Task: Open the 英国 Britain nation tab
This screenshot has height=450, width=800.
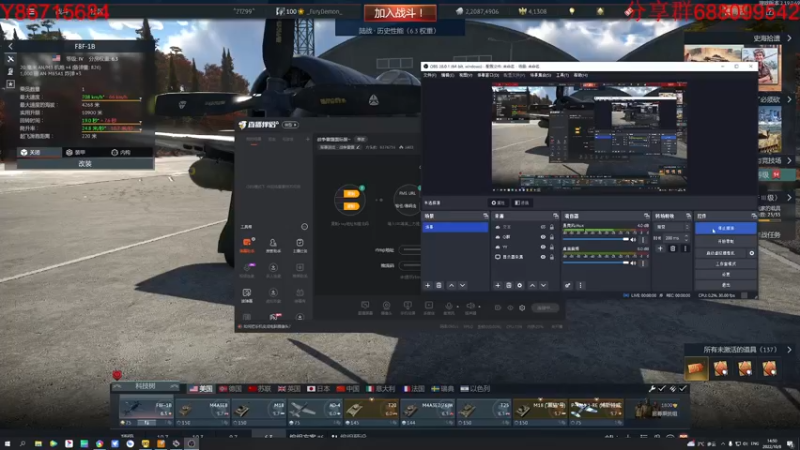Action: [289, 389]
